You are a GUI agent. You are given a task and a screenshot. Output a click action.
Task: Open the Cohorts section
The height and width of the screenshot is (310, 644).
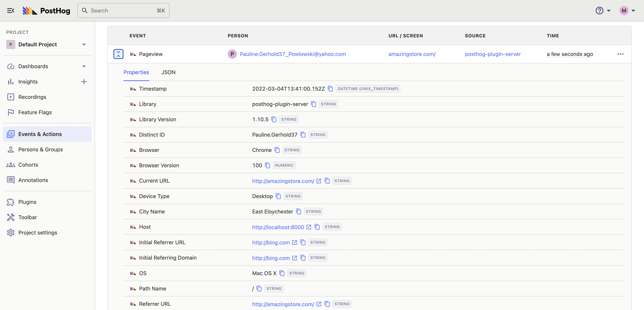click(28, 165)
